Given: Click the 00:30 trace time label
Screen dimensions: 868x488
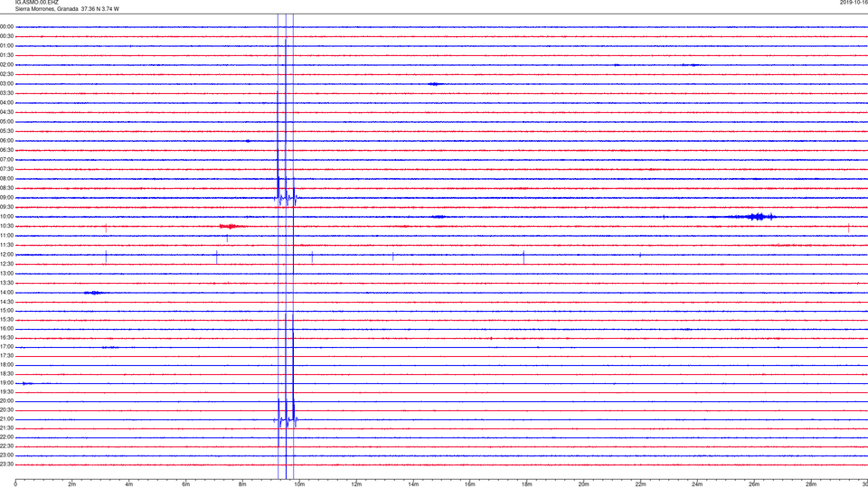Looking at the screenshot, I should 6,36.
